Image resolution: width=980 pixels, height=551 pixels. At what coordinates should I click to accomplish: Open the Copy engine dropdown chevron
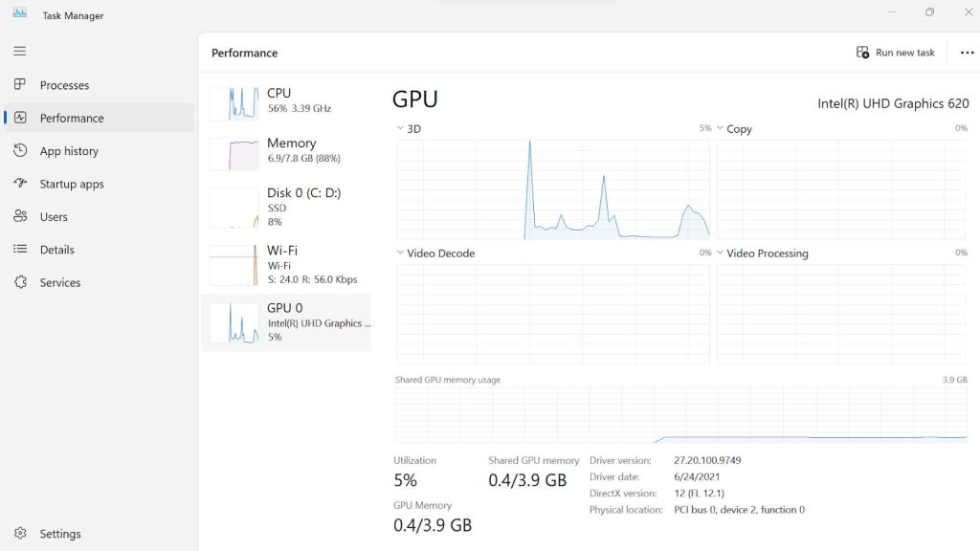720,128
